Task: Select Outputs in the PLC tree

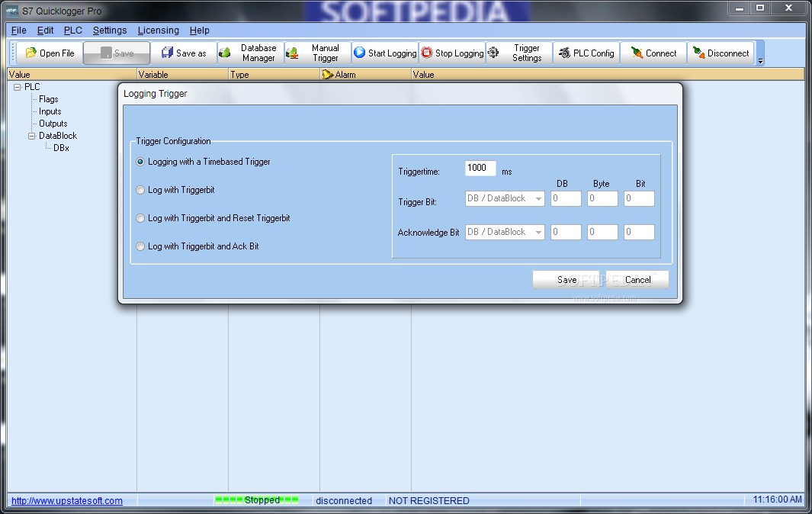Action: pyautogui.click(x=53, y=124)
